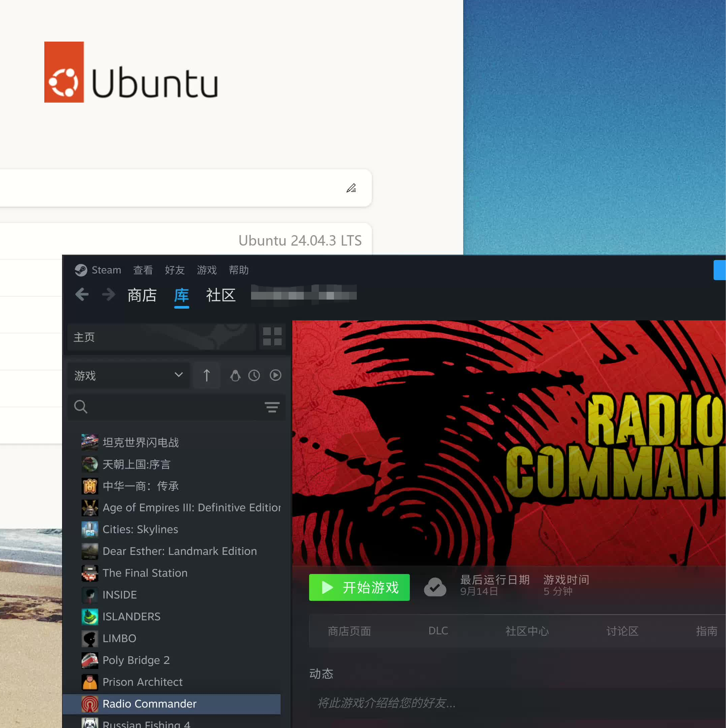Click the green 开始游戏 play button

point(359,587)
